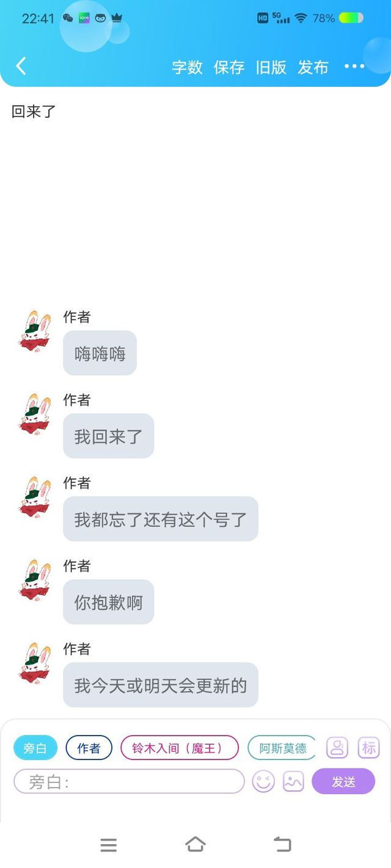Image resolution: width=391 pixels, height=868 pixels.
Task: Choose the 阿斯莫德 role chip
Action: click(282, 748)
